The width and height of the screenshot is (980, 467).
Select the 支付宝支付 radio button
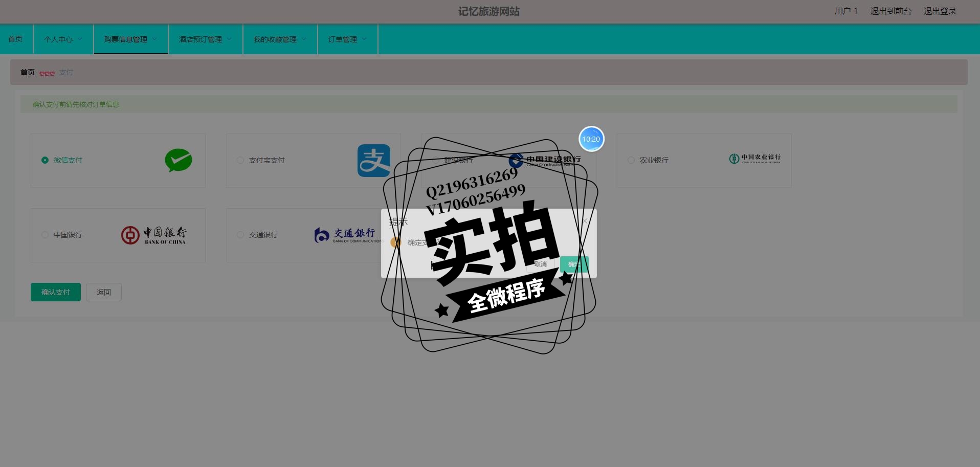coord(240,160)
